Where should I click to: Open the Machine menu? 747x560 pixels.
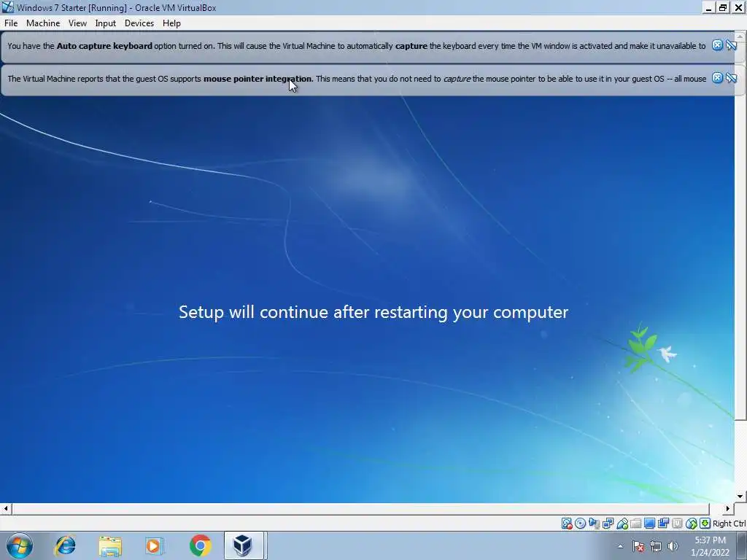43,23
